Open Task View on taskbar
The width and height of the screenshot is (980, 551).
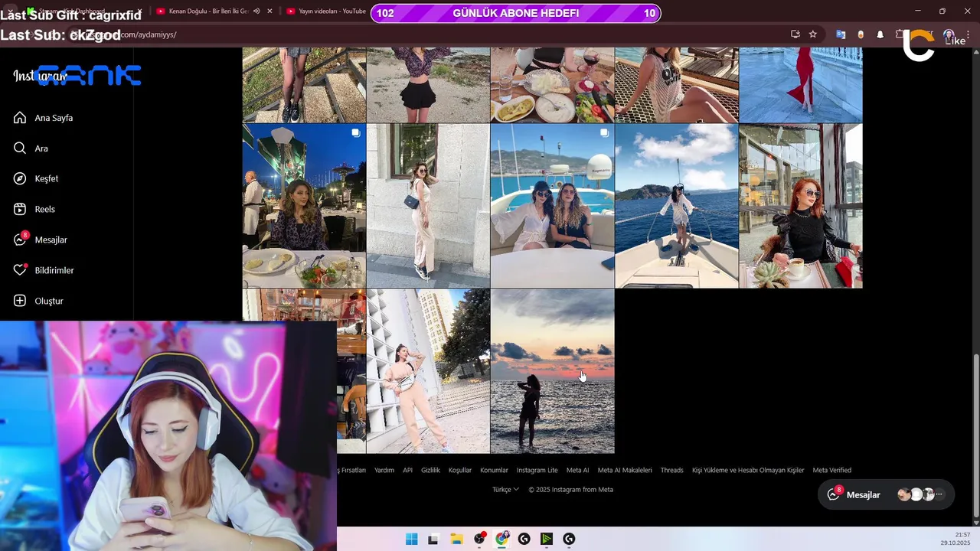tap(433, 539)
